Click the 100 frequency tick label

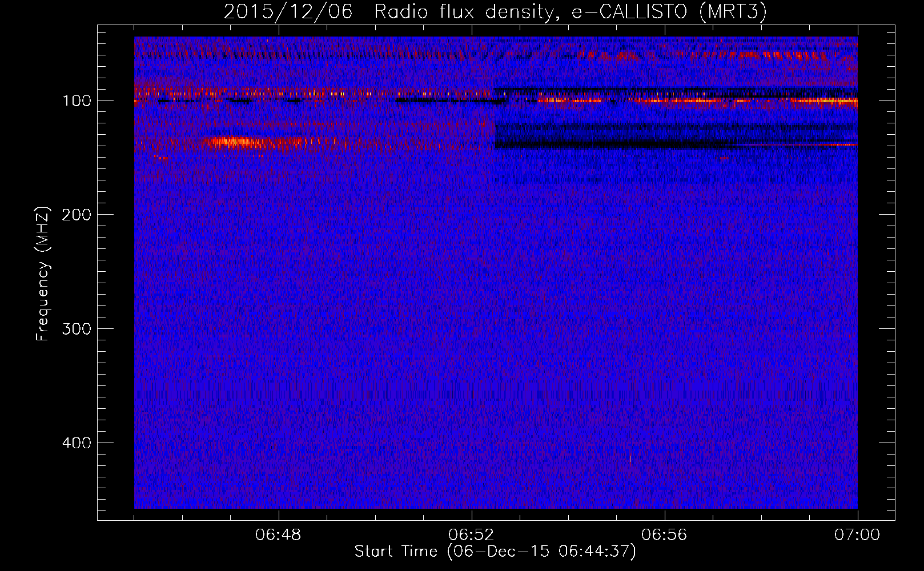tap(77, 101)
